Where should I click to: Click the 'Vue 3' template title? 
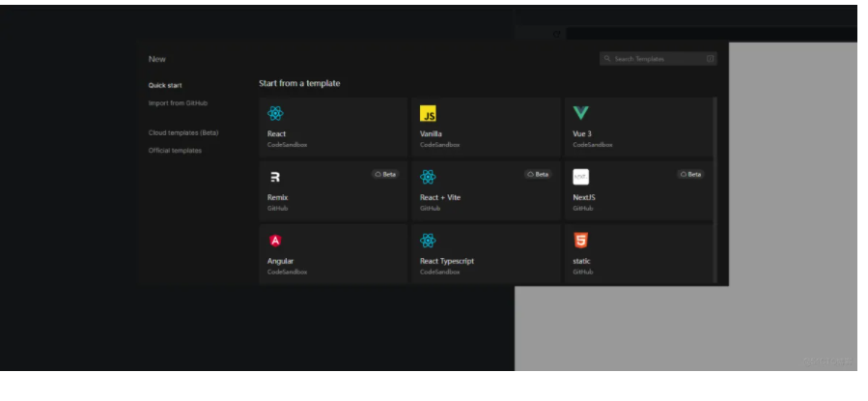coord(582,134)
